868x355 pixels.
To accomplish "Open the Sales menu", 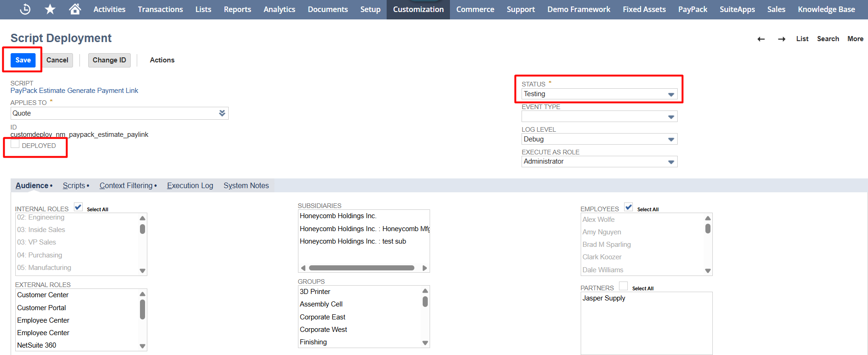I will 777,9.
